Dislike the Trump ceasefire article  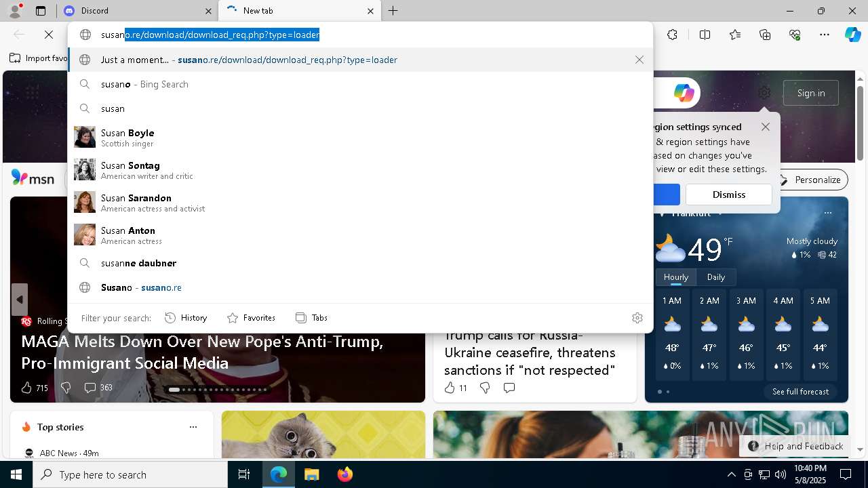click(485, 388)
